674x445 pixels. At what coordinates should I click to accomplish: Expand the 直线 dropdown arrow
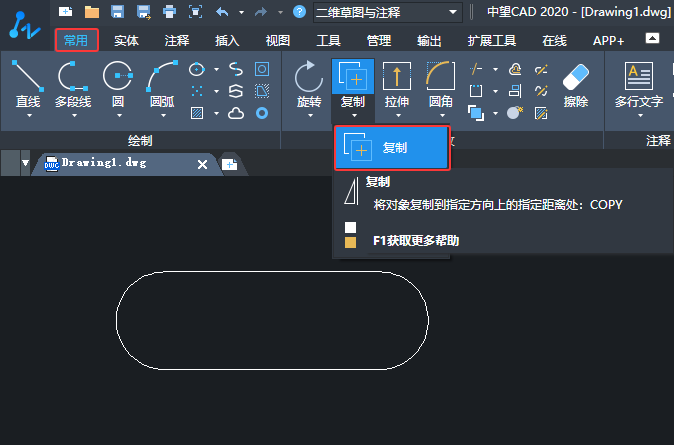coord(29,116)
